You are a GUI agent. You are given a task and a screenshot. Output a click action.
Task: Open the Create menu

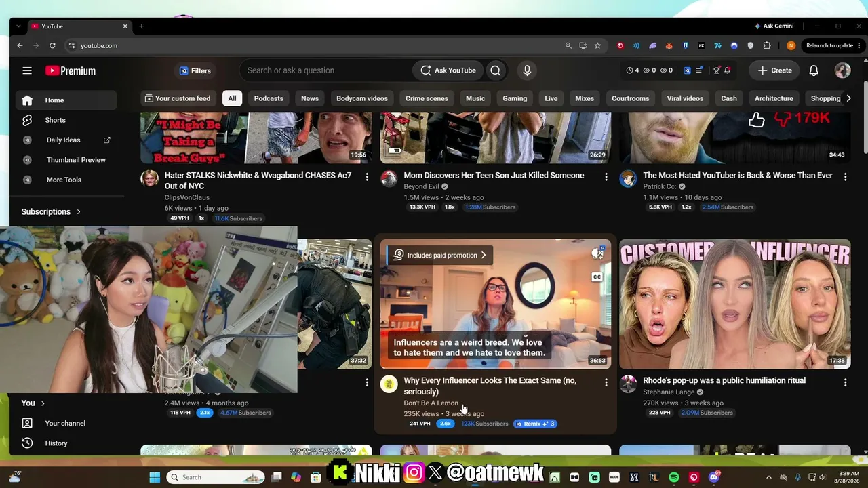click(x=774, y=70)
